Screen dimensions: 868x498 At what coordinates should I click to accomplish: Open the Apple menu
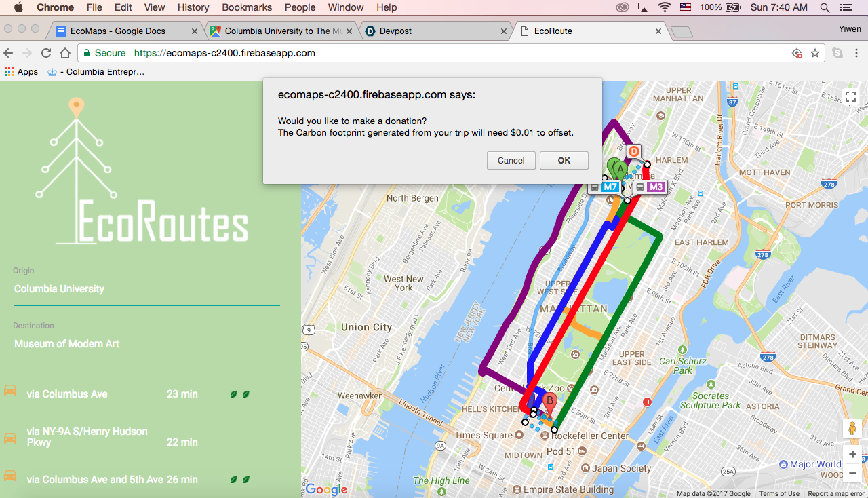click(18, 7)
